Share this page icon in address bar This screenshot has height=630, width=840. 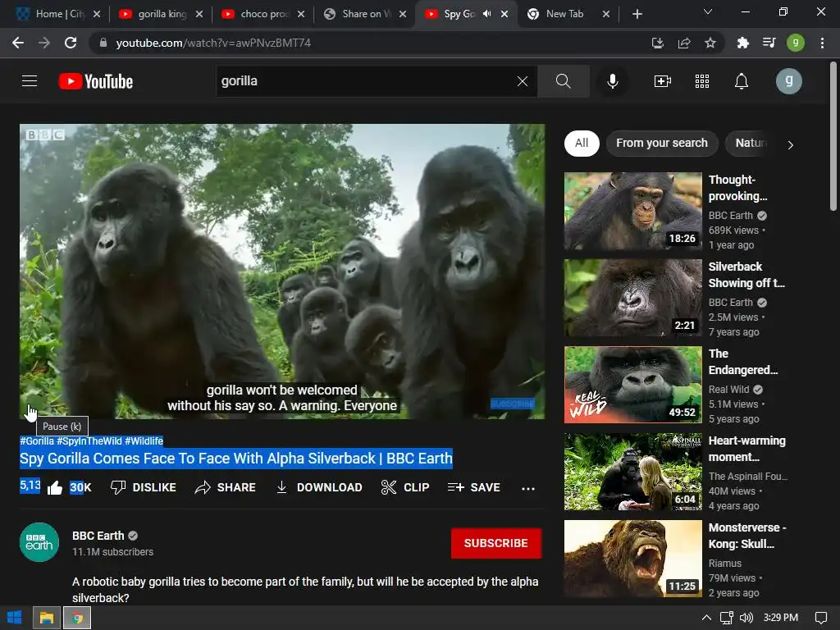[684, 43]
